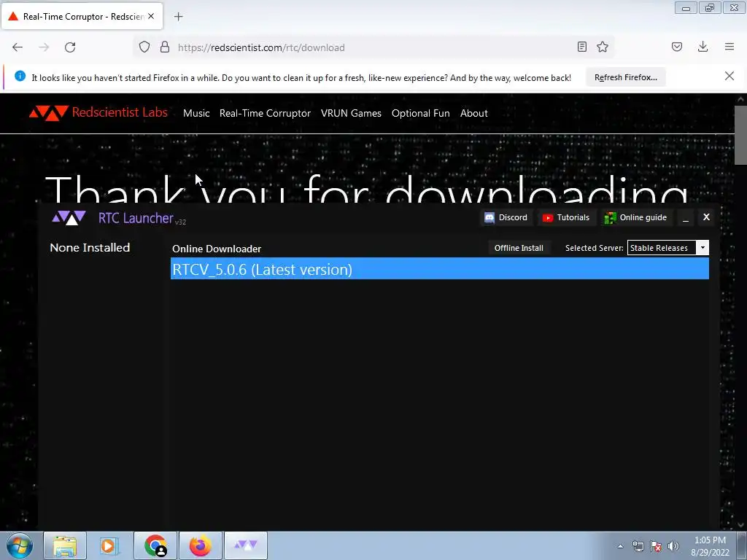Viewport: 747px width, 560px height.
Task: Open the Optional Fun nav link
Action: (x=421, y=113)
